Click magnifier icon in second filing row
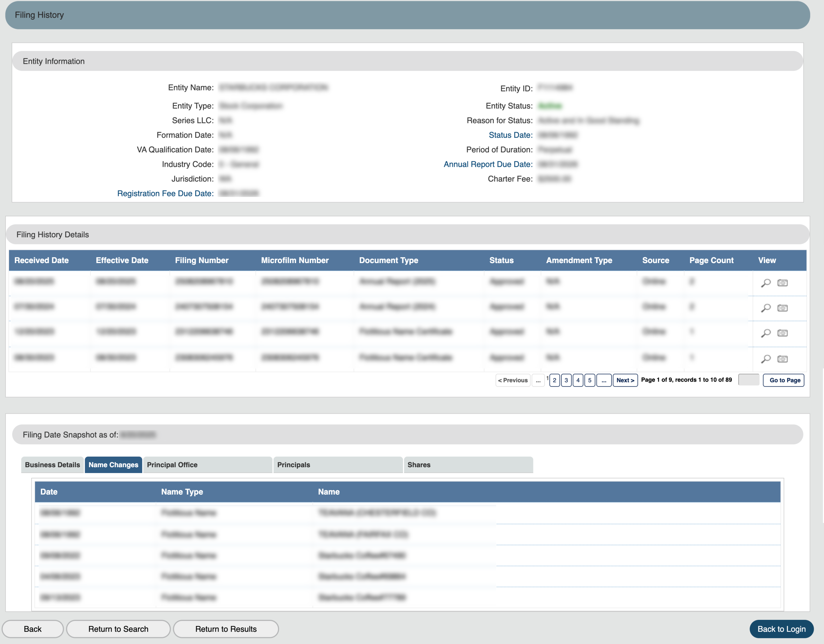The image size is (824, 644). pos(765,308)
